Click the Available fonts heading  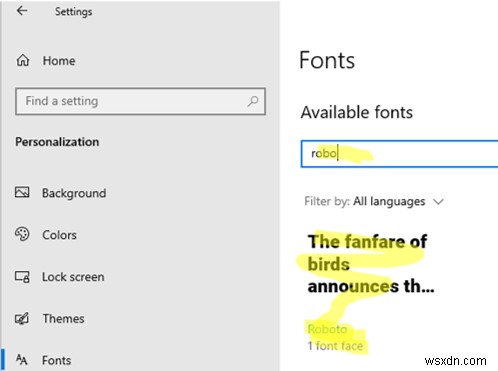tap(357, 112)
